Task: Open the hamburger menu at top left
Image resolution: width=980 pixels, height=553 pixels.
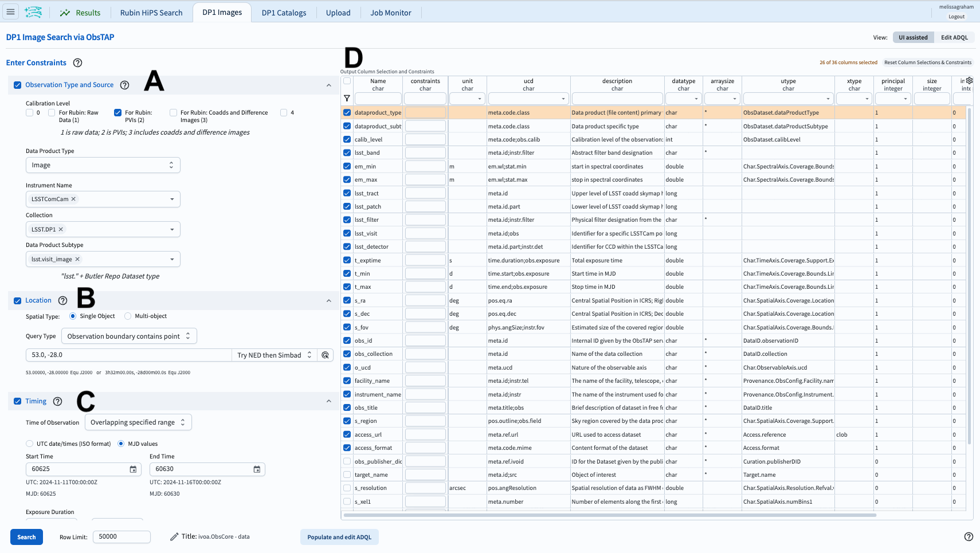Action: tap(10, 11)
